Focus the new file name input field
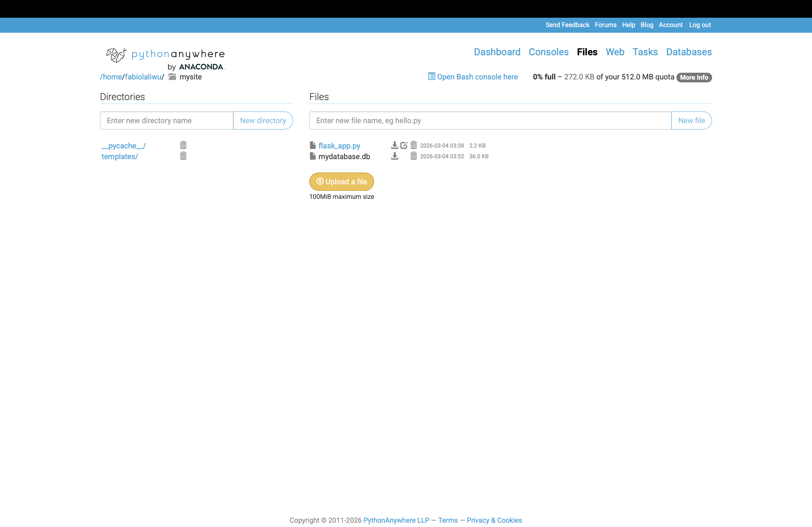This screenshot has height=527, width=812. coord(490,121)
